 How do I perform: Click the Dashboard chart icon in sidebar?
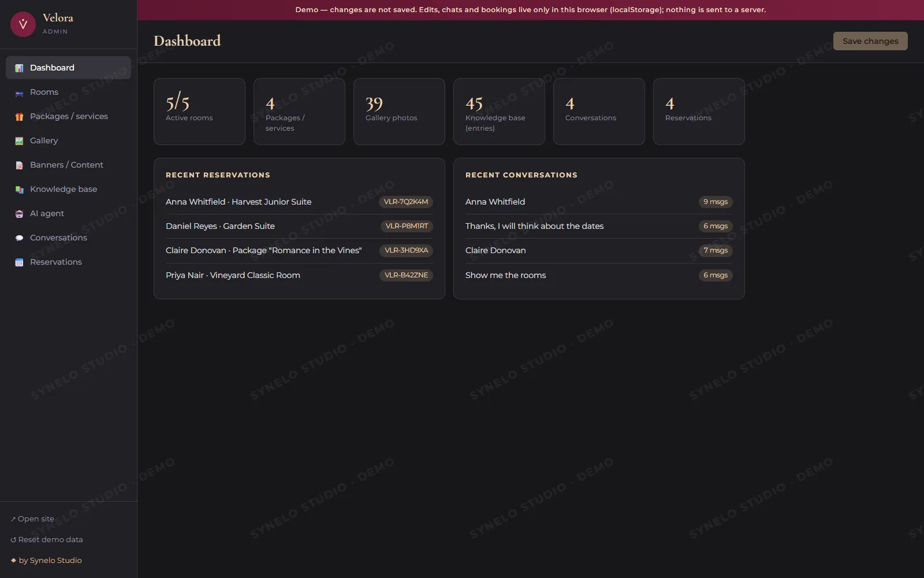(19, 68)
